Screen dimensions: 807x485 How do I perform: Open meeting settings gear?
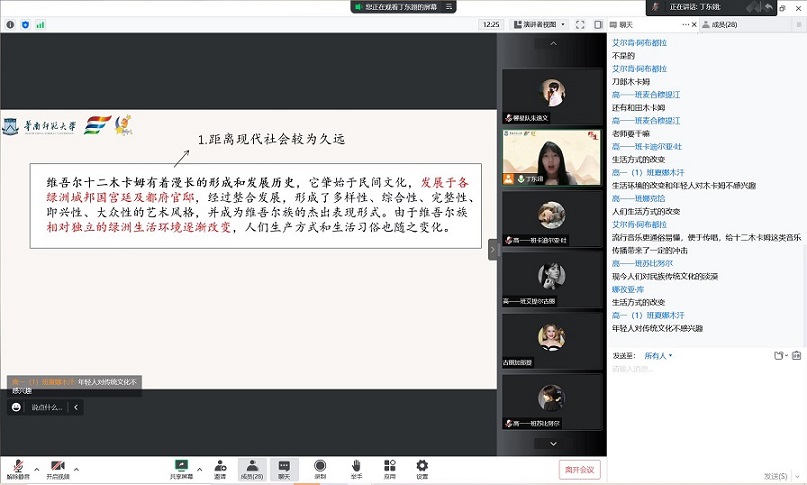(422, 467)
